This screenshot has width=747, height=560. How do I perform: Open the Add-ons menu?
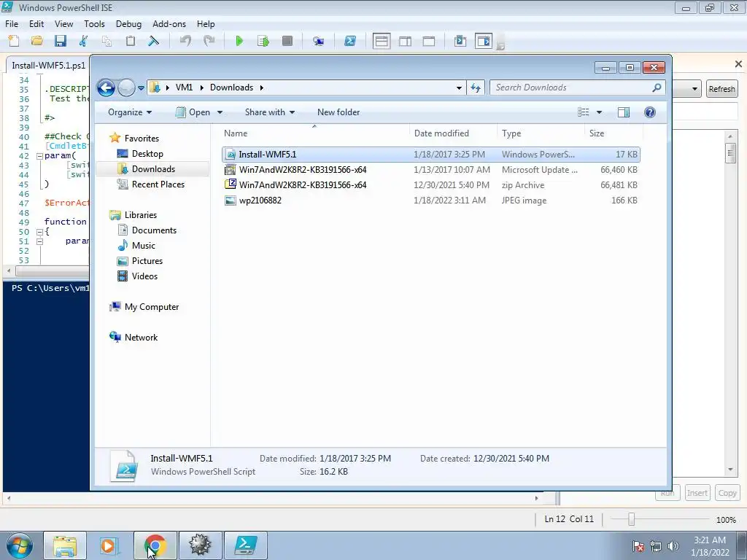tap(169, 24)
